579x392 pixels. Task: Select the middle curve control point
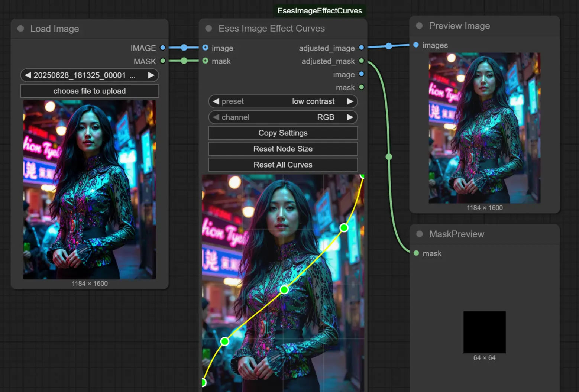284,290
